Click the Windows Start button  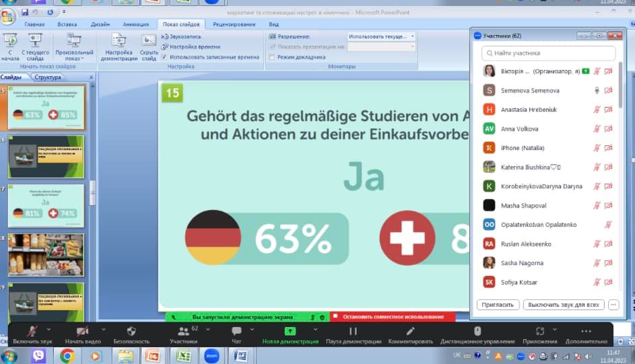(9, 357)
